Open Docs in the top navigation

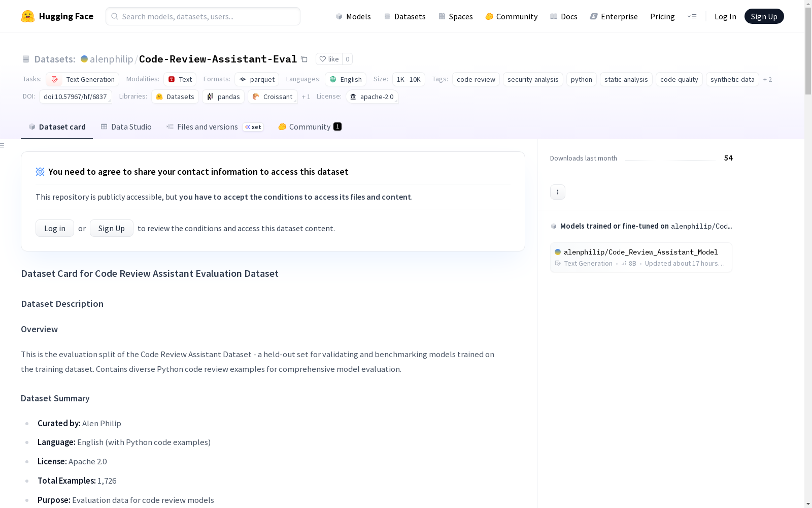point(564,16)
